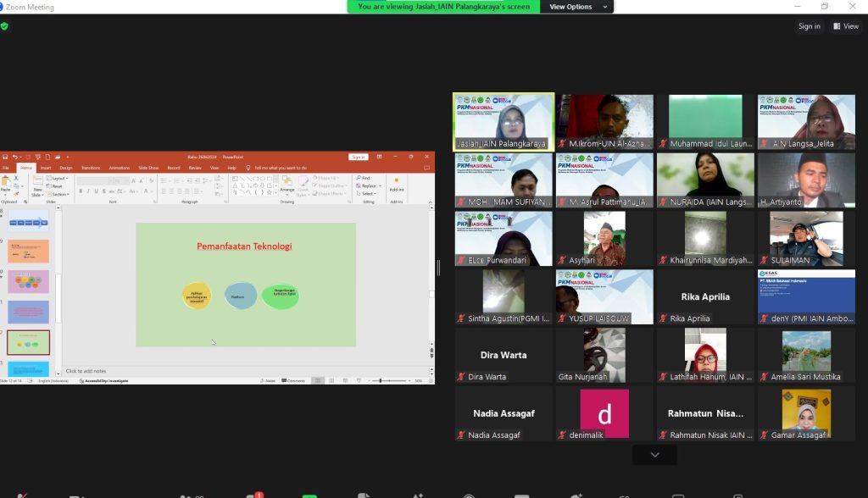Open the Slide Show ribbon tab
Viewport: 868px width, 498px height.
coord(148,168)
